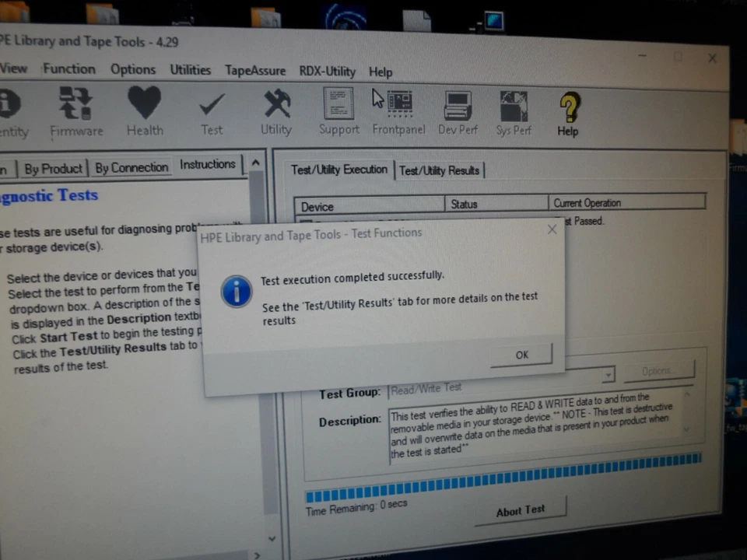Select the Test/Utility Results tab
747x560 pixels.
[x=439, y=171]
